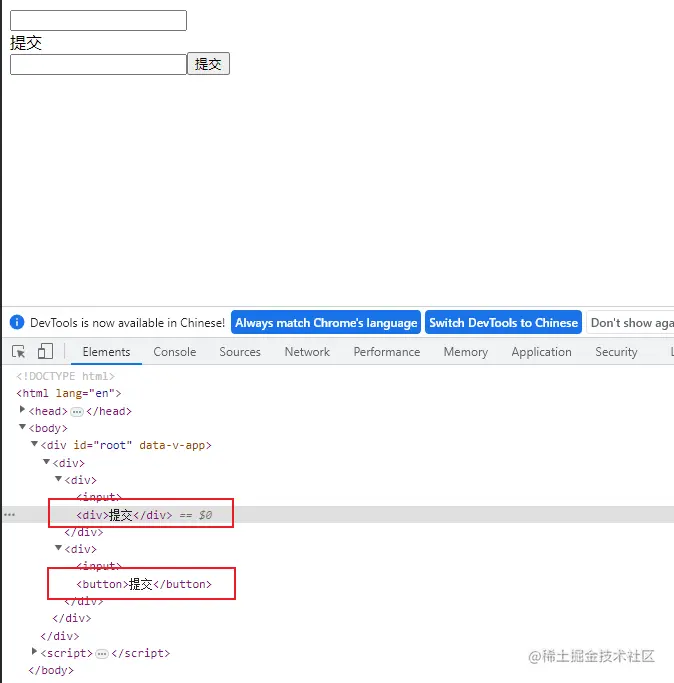Image resolution: width=674 pixels, height=683 pixels.
Task: Open the Memory tab
Action: [466, 352]
